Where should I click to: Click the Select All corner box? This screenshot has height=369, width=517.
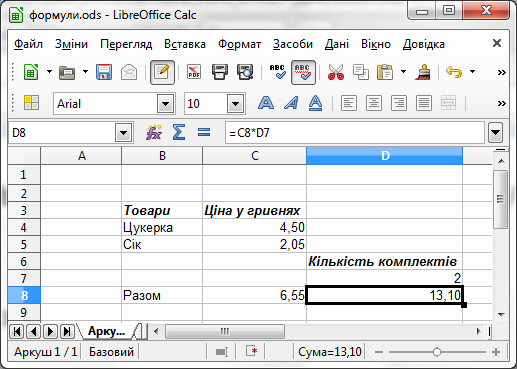(x=24, y=156)
